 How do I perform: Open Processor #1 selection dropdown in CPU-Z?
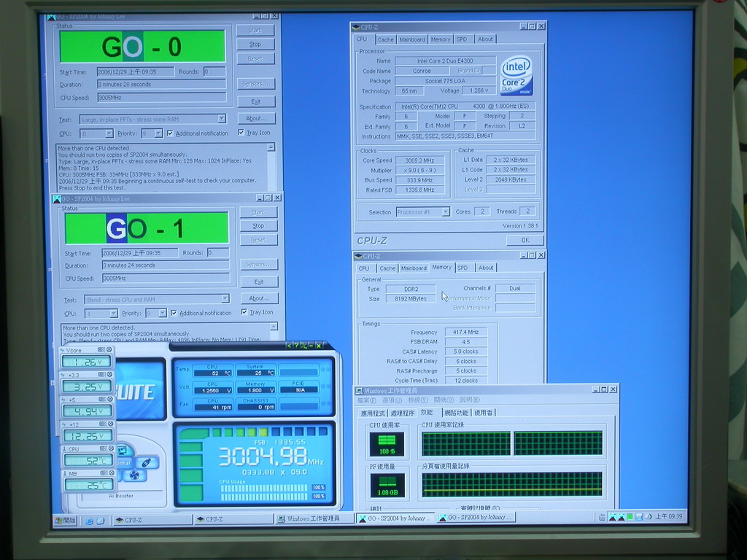pyautogui.click(x=446, y=212)
